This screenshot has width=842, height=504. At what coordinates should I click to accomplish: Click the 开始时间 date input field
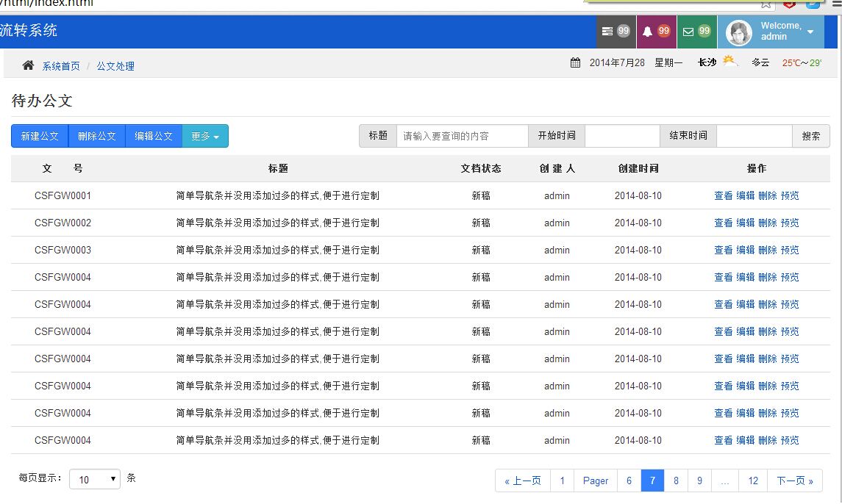coord(622,136)
